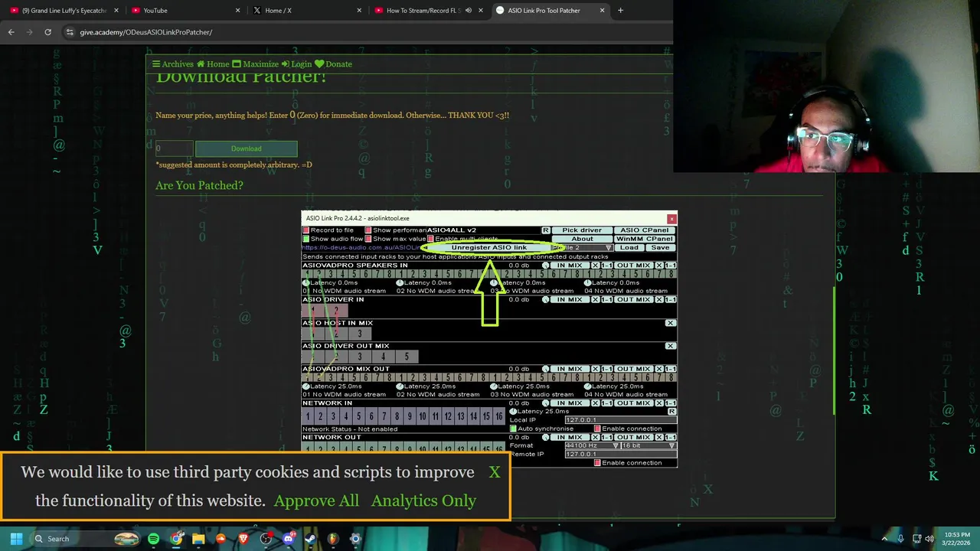Turn the ASIOVADPRO SPEAKERS IN gain knob
Viewport: 980px width, 551px height.
[546, 266]
